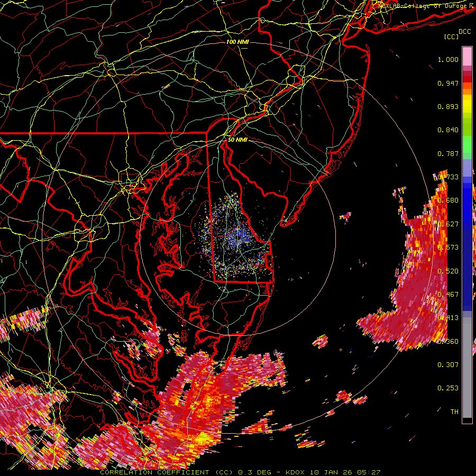This screenshot has height=476, width=476.
Task: Click the 0.787 legend value
Action: click(x=448, y=153)
